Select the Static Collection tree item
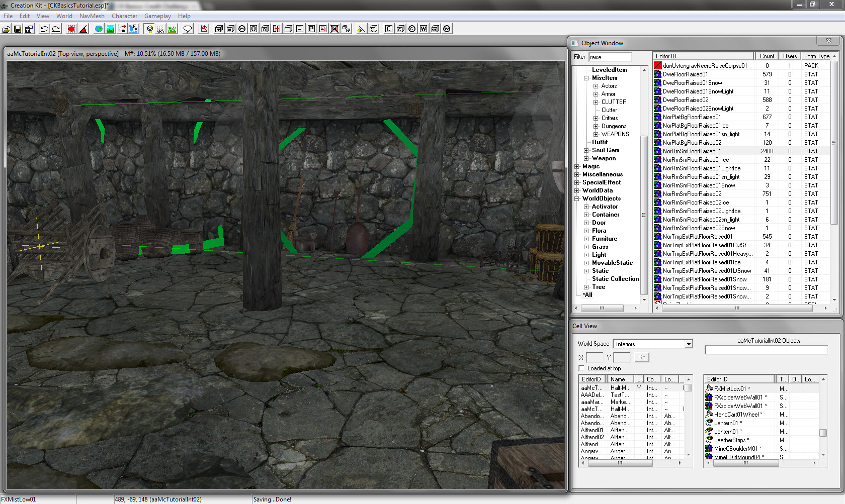Viewport: 845px width, 504px height. (615, 279)
